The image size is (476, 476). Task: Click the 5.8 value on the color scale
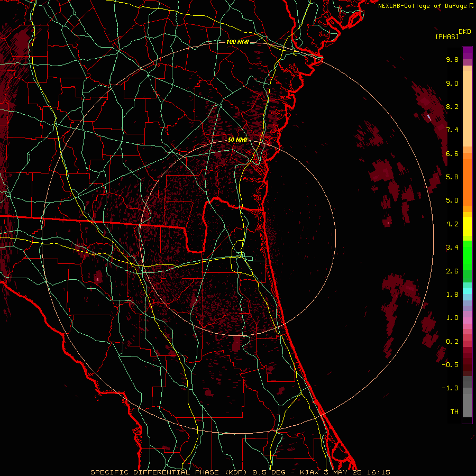click(x=452, y=177)
